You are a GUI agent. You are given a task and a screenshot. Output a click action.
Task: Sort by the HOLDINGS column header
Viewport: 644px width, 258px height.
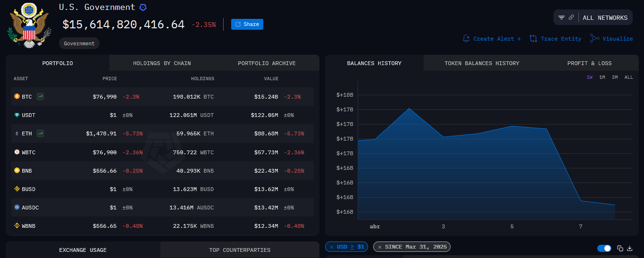pos(202,79)
